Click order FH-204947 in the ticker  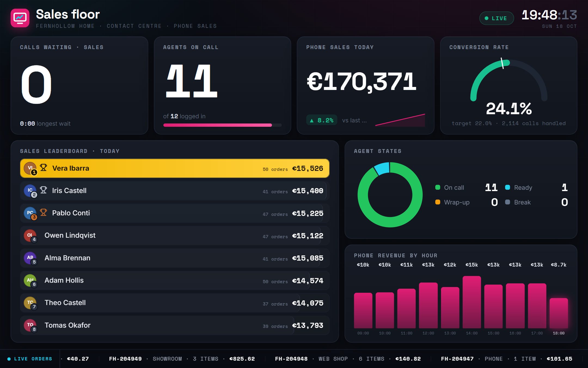point(457,359)
